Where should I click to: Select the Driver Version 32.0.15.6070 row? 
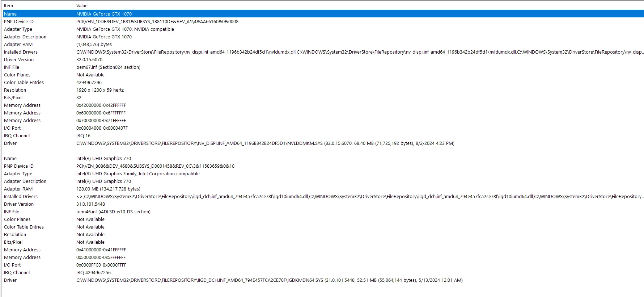[323, 59]
